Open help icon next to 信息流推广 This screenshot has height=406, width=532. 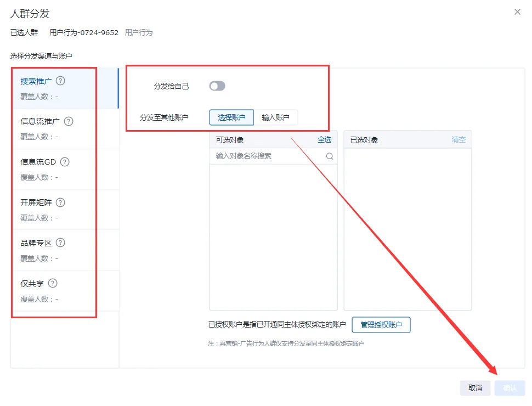[x=69, y=121]
